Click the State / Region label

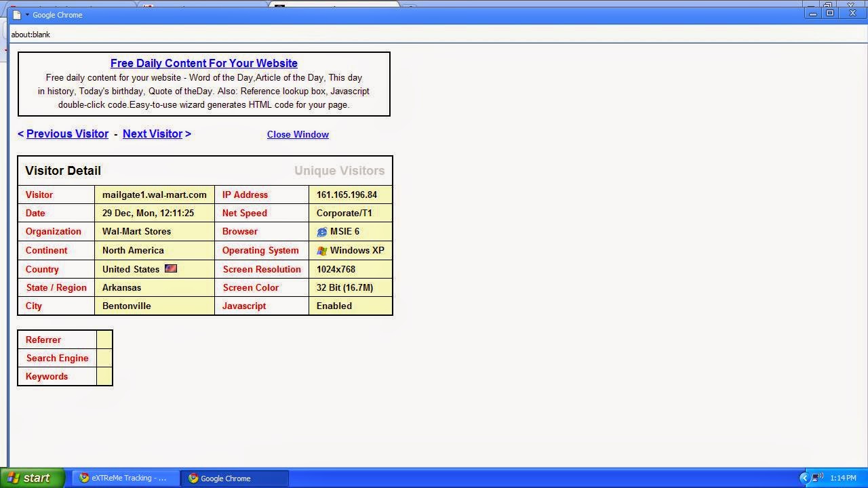coord(56,287)
